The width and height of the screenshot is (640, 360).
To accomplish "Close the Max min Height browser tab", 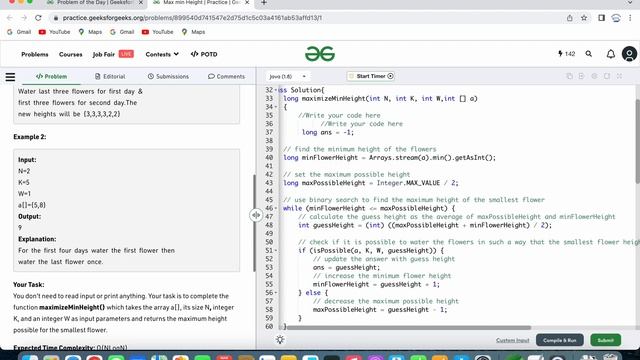I will point(247,3).
